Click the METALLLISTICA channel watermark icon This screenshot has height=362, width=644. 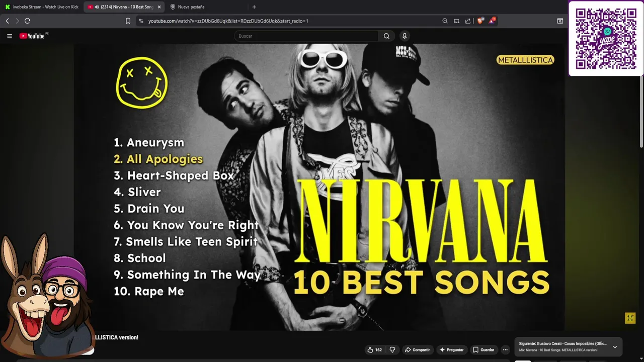pos(630,318)
